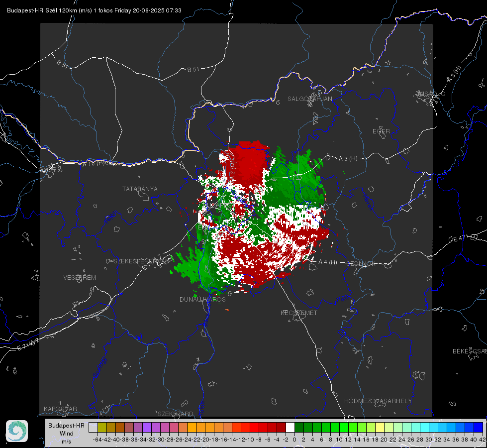The image size is (487, 448).
Task: Click the title text 'Budapest-HR Szél 120km'
Action: [42, 10]
